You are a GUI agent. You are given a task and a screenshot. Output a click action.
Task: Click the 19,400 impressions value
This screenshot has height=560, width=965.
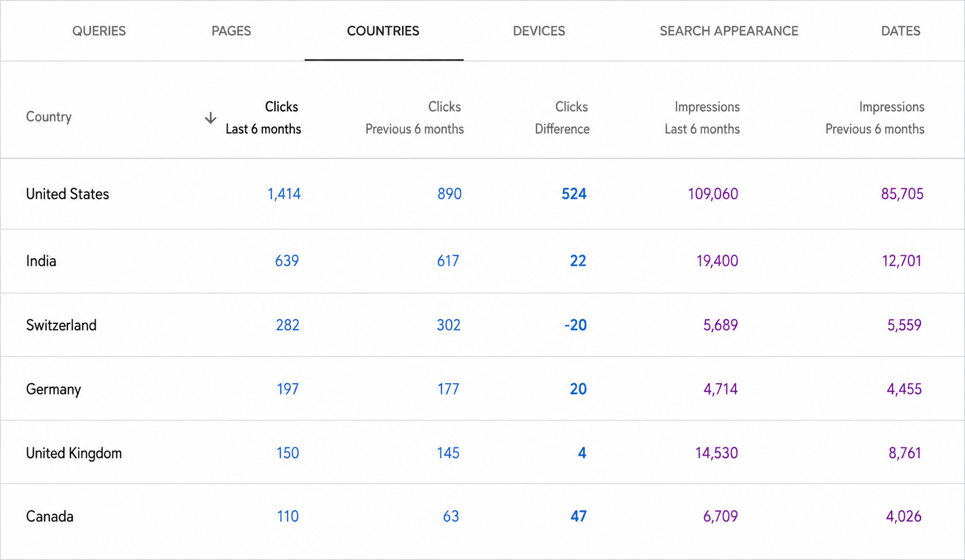pos(717,261)
